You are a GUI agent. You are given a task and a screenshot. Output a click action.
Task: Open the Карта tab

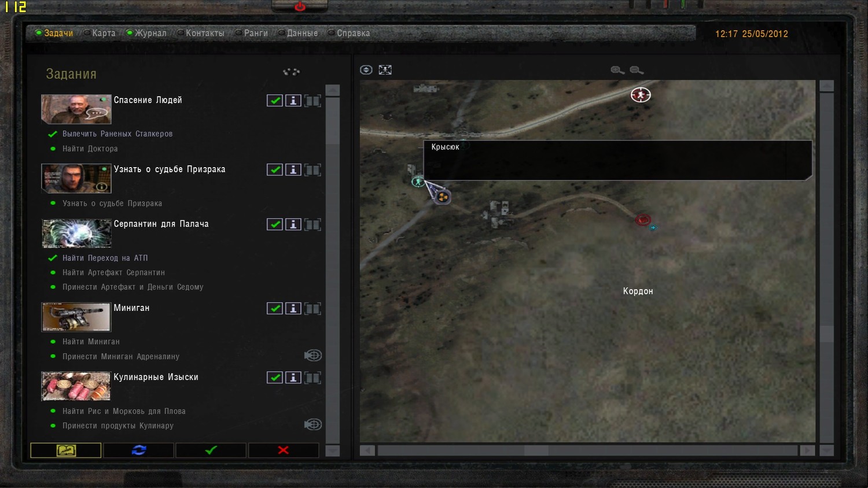[99, 33]
